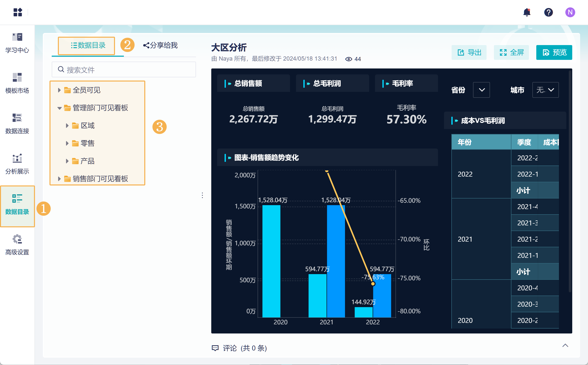The width and height of the screenshot is (588, 365).
Task: Select the 数据目录 tab
Action: coord(88,45)
